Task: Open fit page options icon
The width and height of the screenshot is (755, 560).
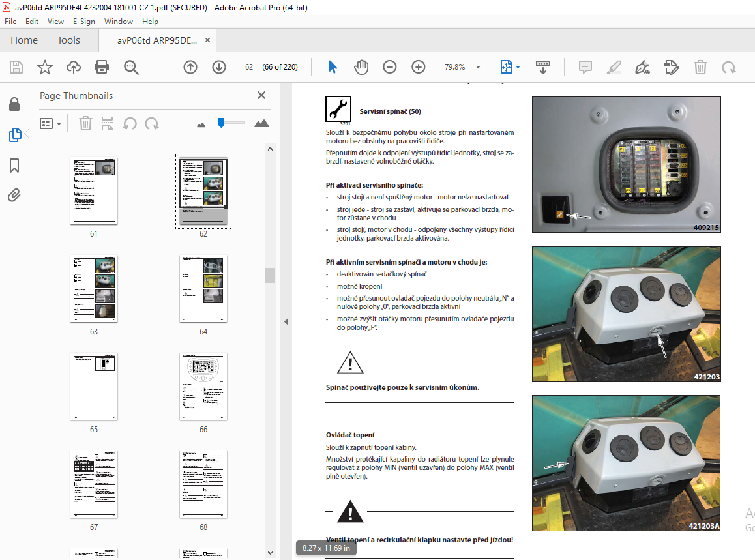Action: 507,67
